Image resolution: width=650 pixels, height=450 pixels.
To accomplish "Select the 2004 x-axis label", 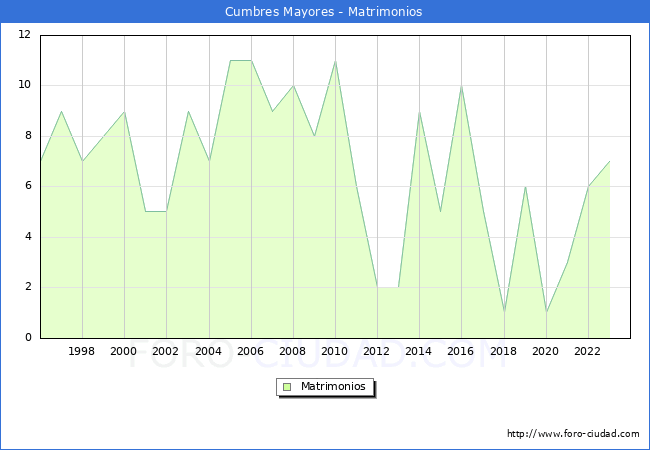I will [x=209, y=351].
